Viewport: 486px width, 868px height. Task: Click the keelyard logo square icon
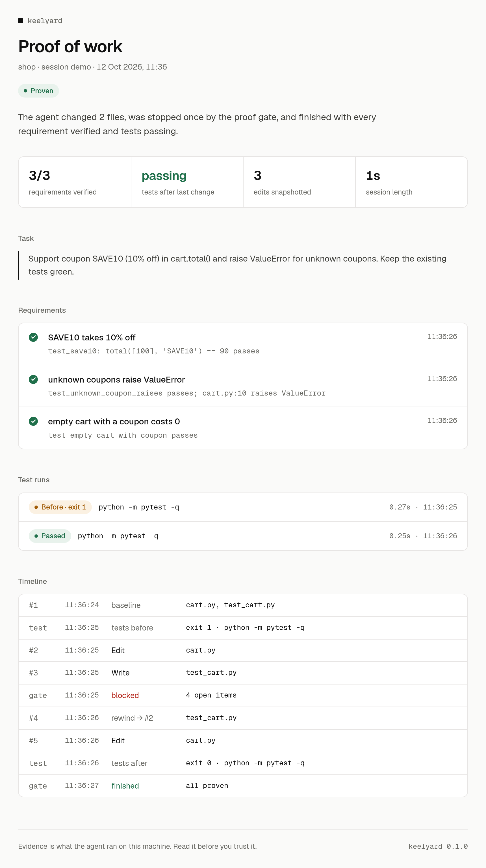tap(21, 21)
